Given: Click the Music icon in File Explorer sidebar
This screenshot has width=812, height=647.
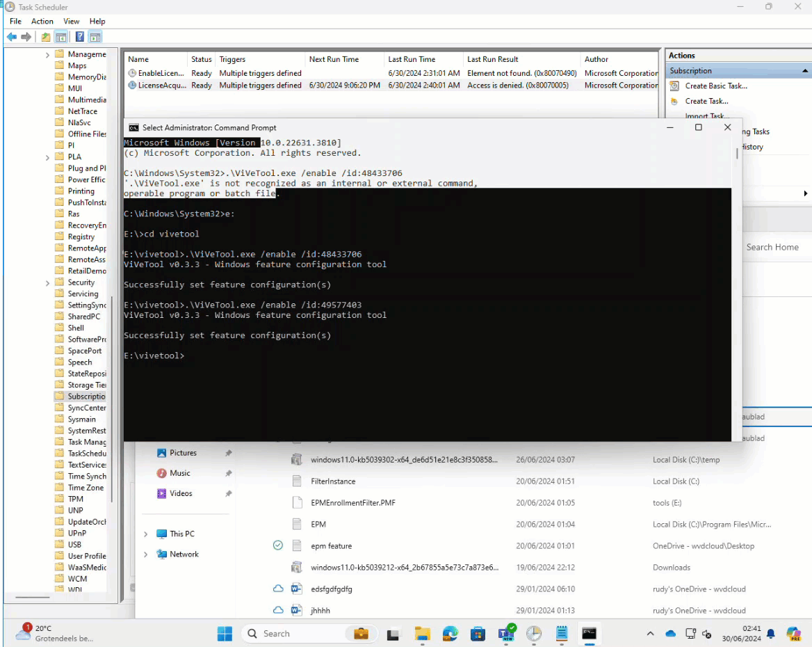Looking at the screenshot, I should point(161,473).
